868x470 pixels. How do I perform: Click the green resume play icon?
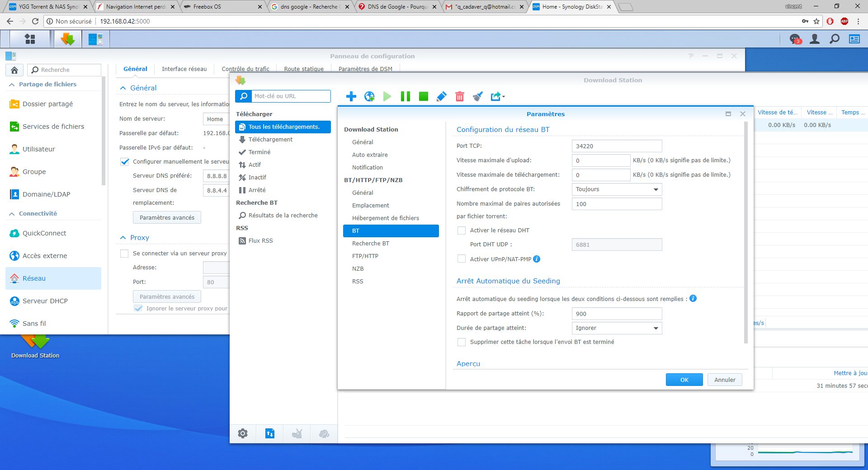[387, 96]
